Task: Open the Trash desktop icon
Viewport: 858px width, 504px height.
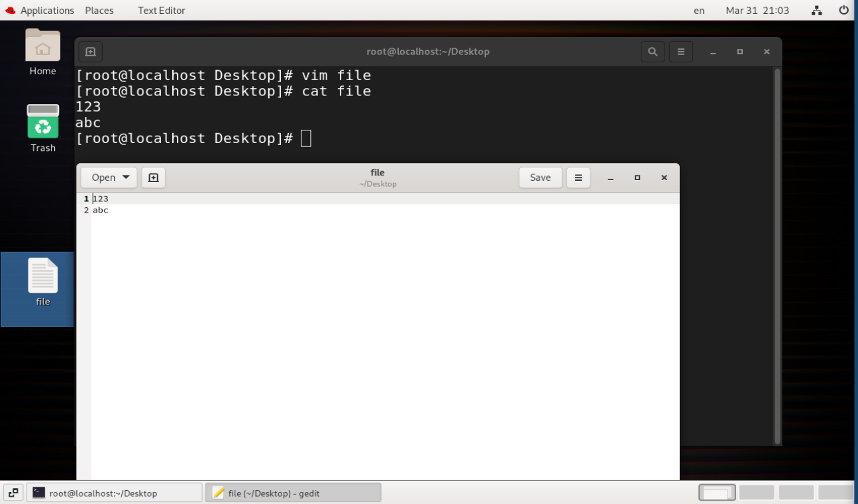Action: pos(42,128)
